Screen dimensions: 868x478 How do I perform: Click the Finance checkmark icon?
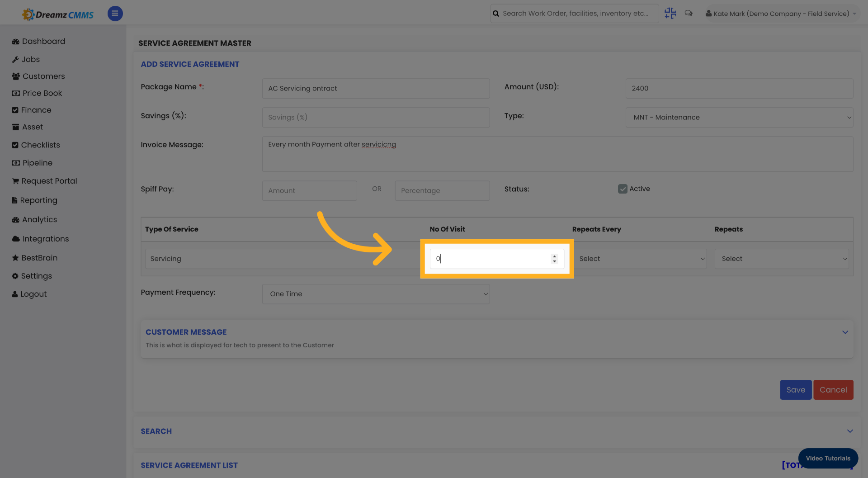[x=15, y=110]
